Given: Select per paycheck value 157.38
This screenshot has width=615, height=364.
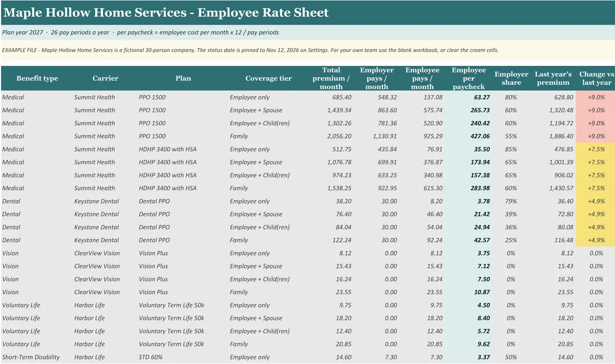Looking at the screenshot, I should pyautogui.click(x=480, y=175).
